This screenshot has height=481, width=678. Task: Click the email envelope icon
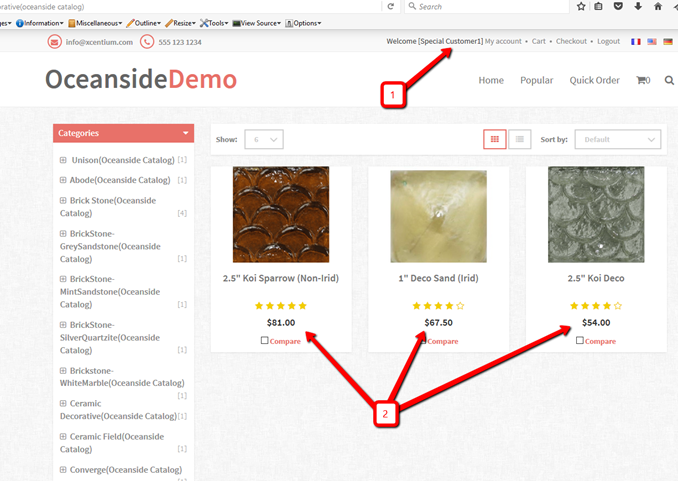(54, 42)
